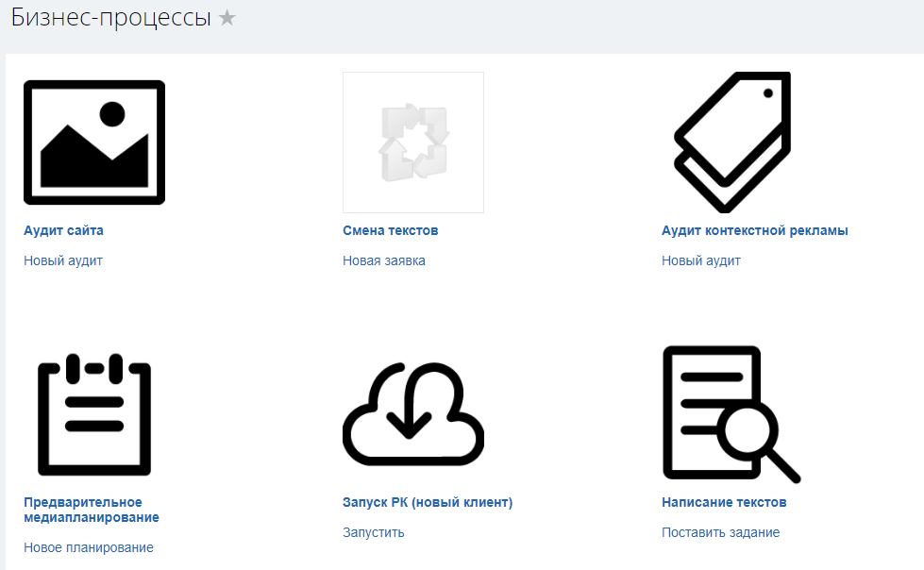This screenshot has height=570, width=924.
Task: Open the Аудит сайта process title
Action: pyautogui.click(x=63, y=230)
